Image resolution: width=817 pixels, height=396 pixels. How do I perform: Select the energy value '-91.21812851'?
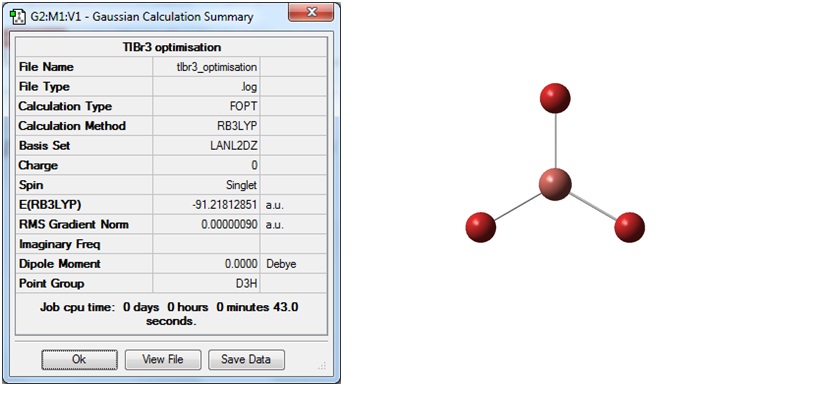click(225, 205)
